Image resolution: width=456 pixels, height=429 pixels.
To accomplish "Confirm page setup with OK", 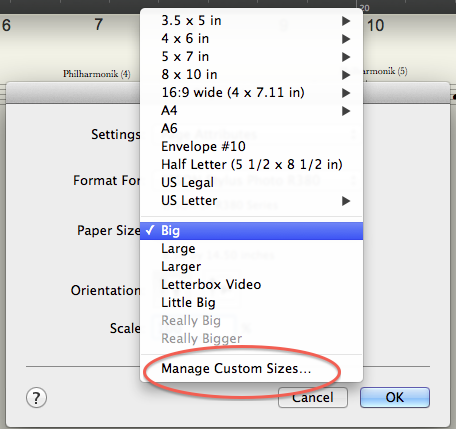I will (x=395, y=397).
